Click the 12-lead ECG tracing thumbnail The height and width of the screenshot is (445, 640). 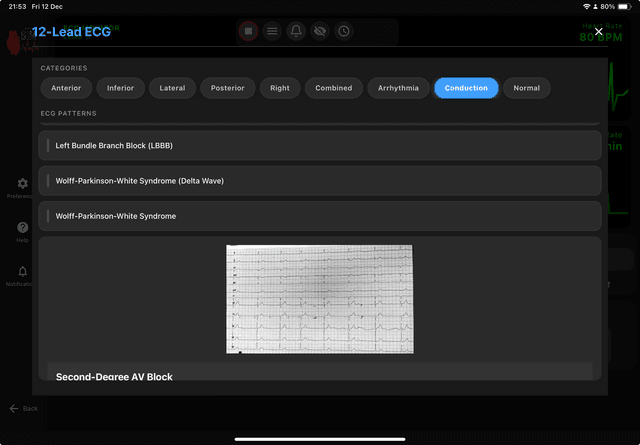coord(320,299)
